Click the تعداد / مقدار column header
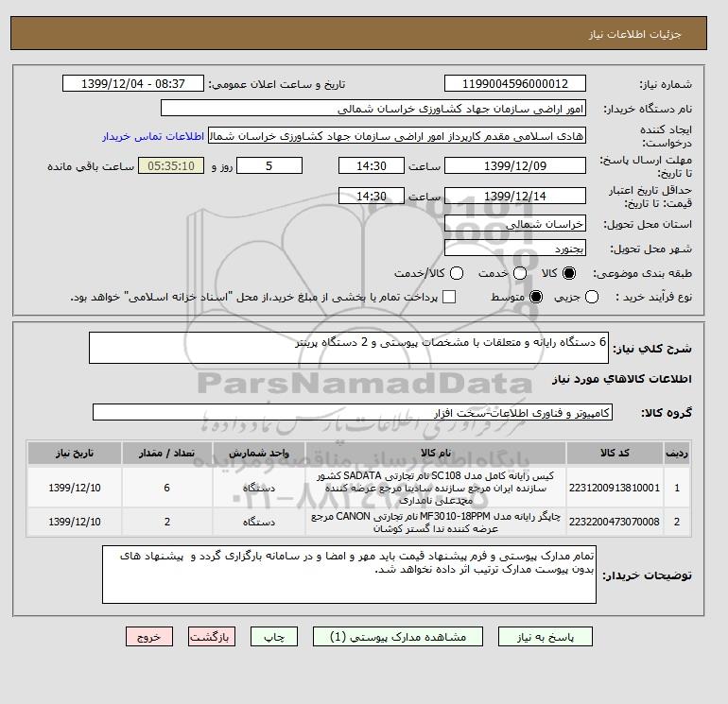 pos(167,453)
